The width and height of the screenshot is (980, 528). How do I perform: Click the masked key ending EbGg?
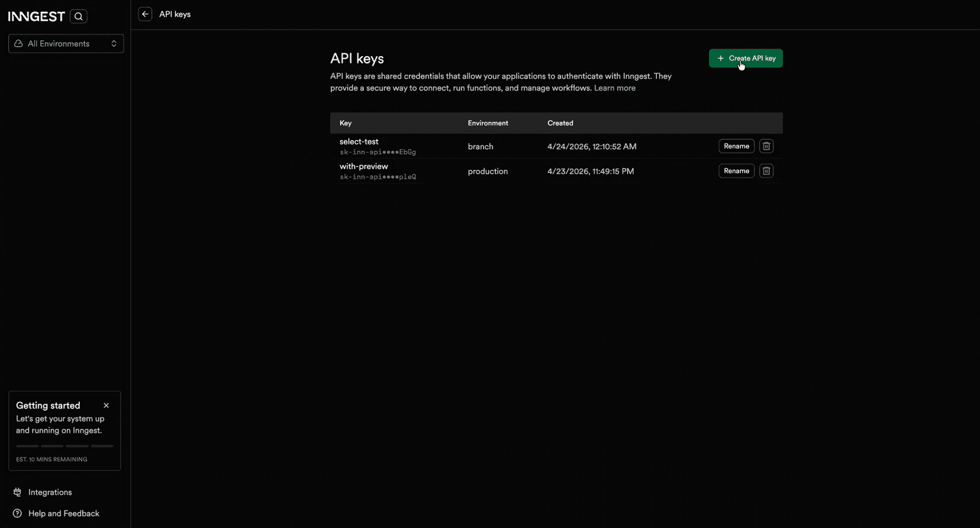coord(378,152)
